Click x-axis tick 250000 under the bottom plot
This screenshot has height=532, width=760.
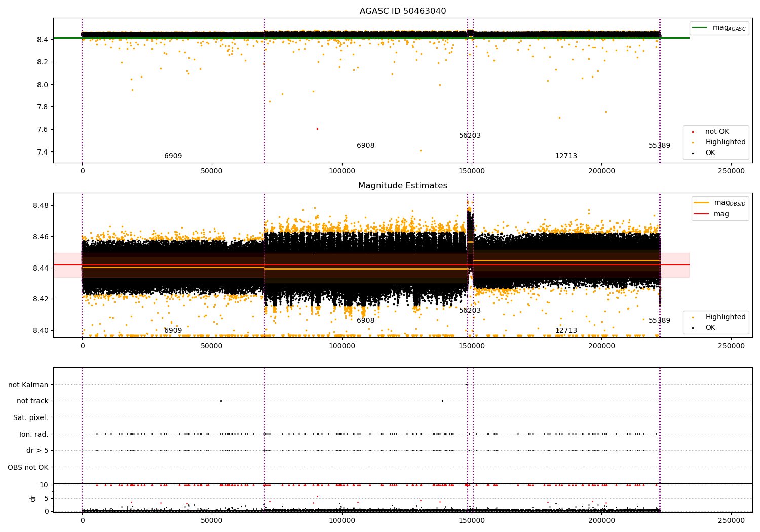click(x=732, y=521)
